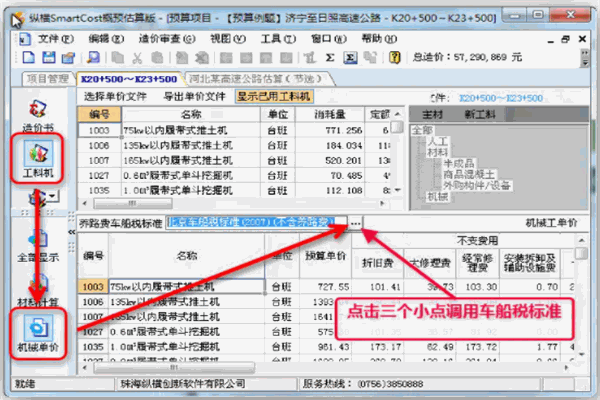Expand the toolbar overflow chevron after 总造价
Image resolution: width=600 pixels, height=400 pixels.
click(x=584, y=58)
